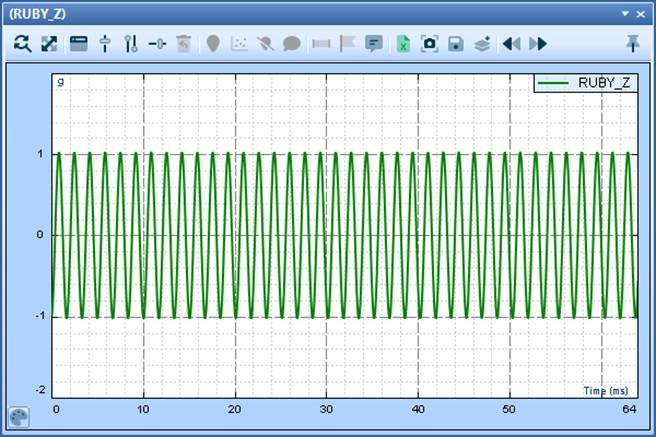The height and width of the screenshot is (437, 656).
Task: Click the round speech bubble icon
Action: coord(292,43)
